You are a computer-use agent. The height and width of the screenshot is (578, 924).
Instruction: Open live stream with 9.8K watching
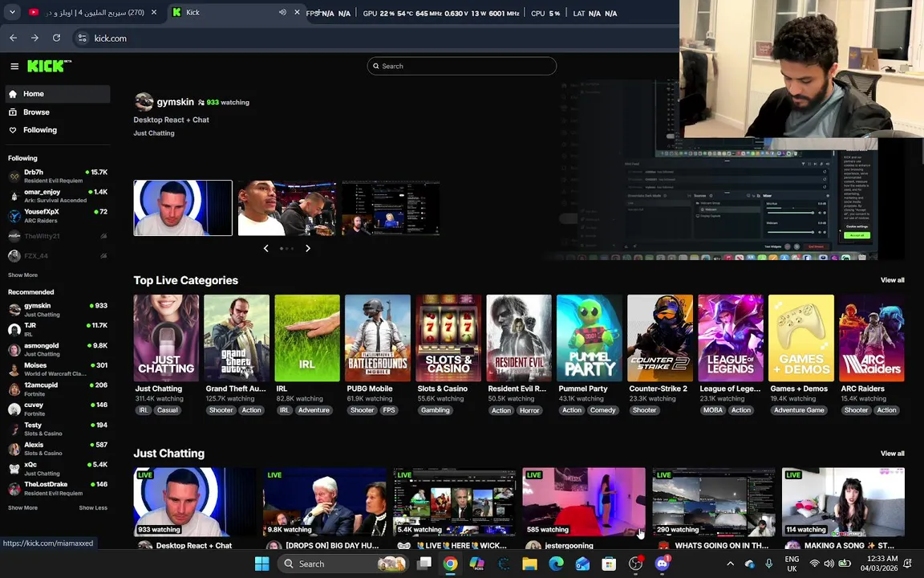click(325, 502)
